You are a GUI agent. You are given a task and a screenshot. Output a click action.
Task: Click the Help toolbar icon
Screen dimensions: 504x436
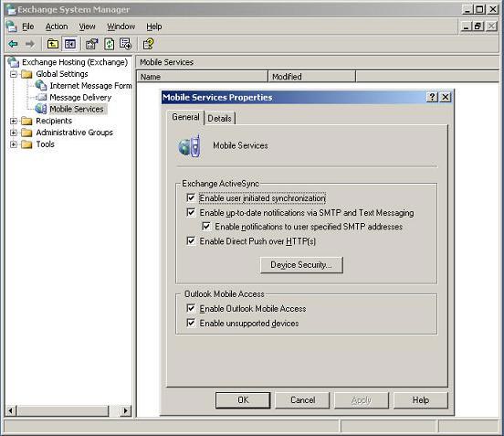(x=148, y=44)
